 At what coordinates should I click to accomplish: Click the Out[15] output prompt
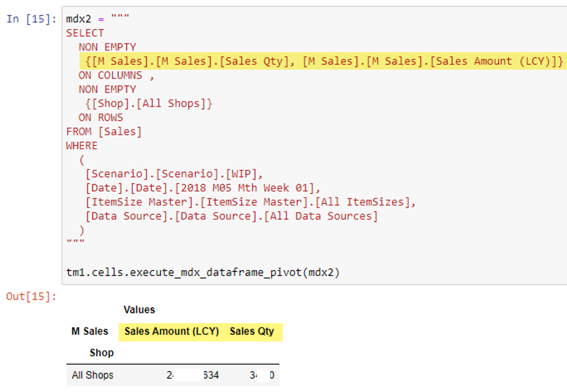[x=31, y=297]
